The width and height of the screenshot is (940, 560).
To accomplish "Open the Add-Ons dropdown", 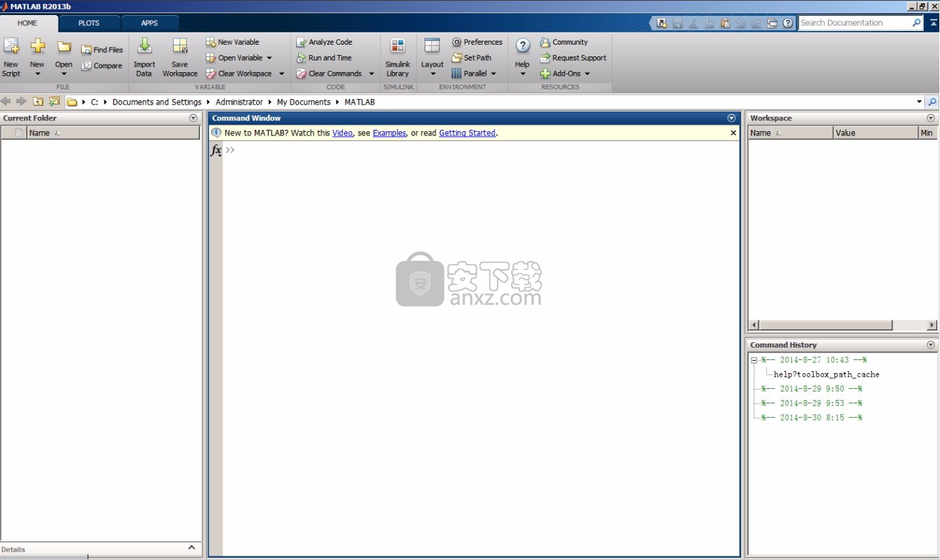I will [565, 74].
